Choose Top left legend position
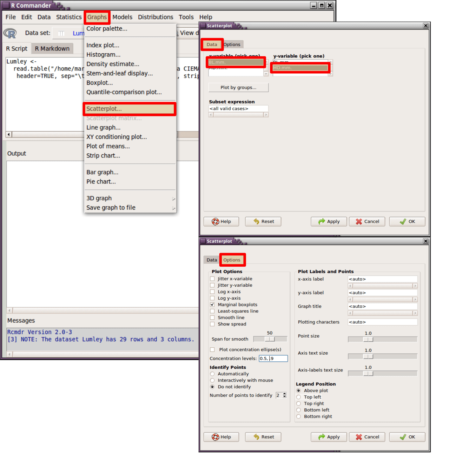 pyautogui.click(x=299, y=397)
